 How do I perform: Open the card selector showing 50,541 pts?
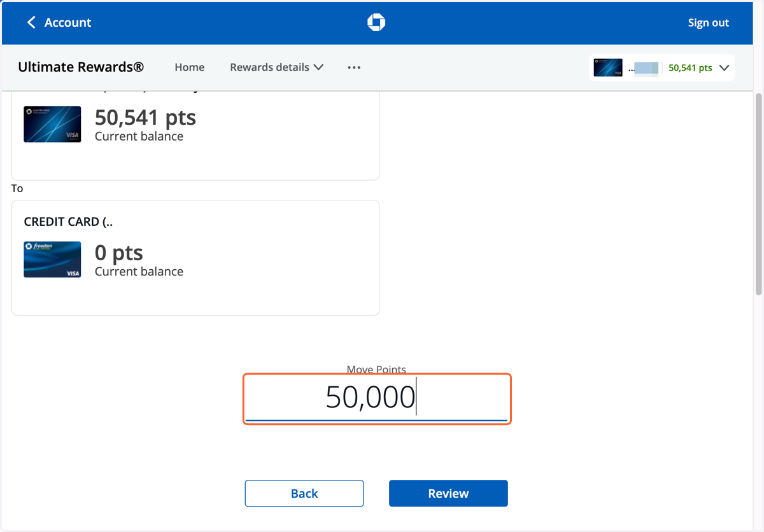(x=662, y=67)
